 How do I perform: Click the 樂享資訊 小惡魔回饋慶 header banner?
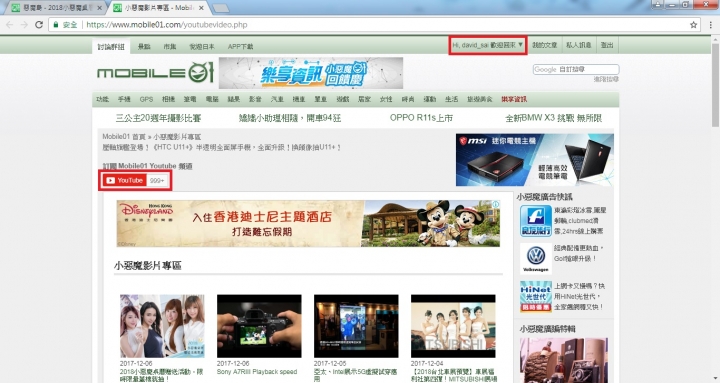click(x=311, y=73)
